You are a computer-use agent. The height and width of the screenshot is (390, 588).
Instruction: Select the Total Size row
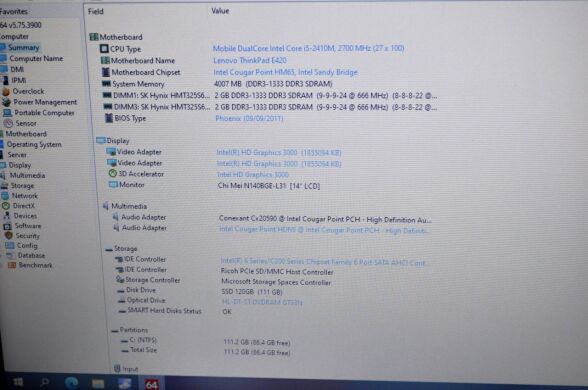pos(206,351)
